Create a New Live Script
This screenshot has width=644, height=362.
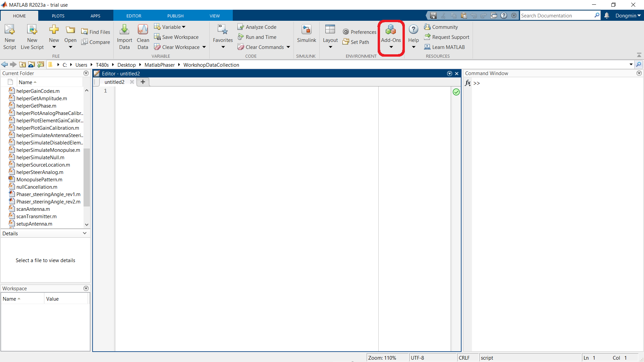point(32,36)
